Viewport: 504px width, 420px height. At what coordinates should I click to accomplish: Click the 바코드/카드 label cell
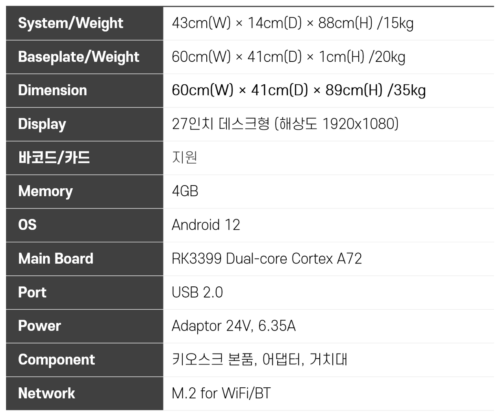click(54, 158)
